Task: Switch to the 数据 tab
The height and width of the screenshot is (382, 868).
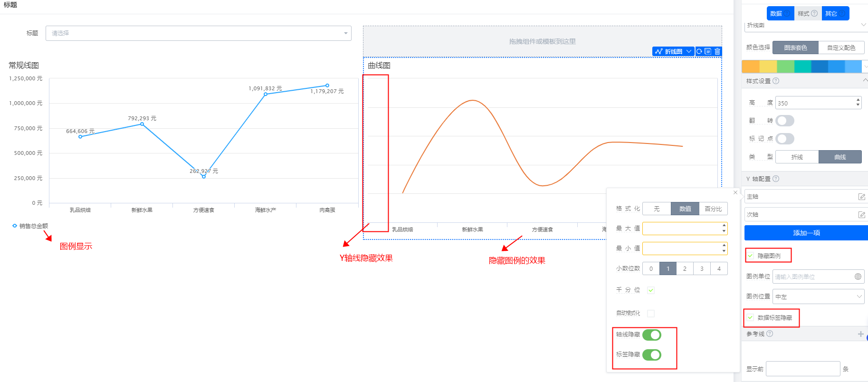Action: click(x=780, y=13)
